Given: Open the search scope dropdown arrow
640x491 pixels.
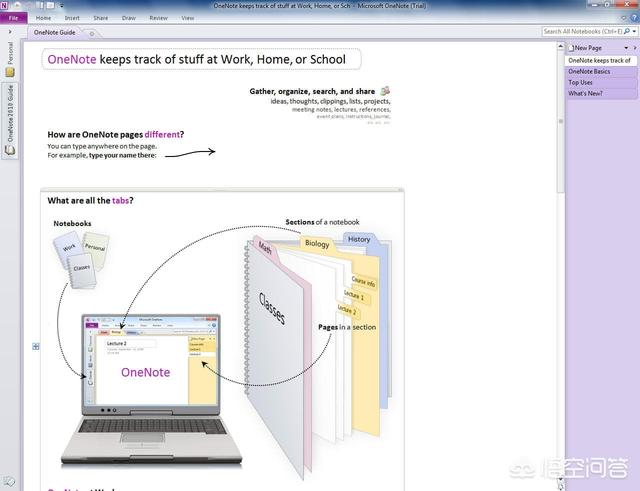Looking at the screenshot, I should coord(634,31).
